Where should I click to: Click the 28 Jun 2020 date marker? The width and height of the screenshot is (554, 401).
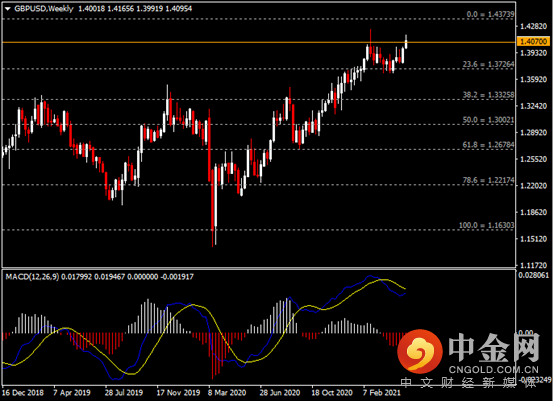pos(280,393)
